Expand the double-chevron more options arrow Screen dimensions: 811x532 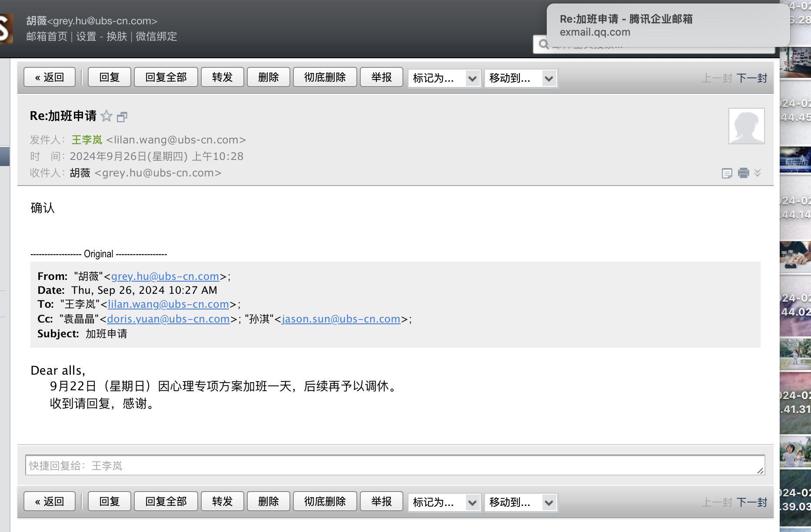click(x=758, y=173)
